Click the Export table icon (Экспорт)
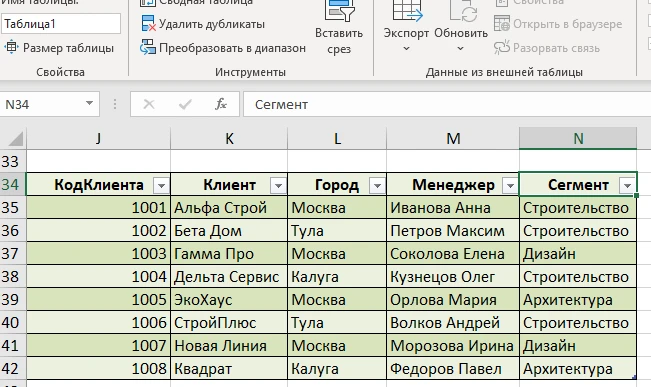Image resolution: width=651 pixels, height=387 pixels. click(407, 10)
